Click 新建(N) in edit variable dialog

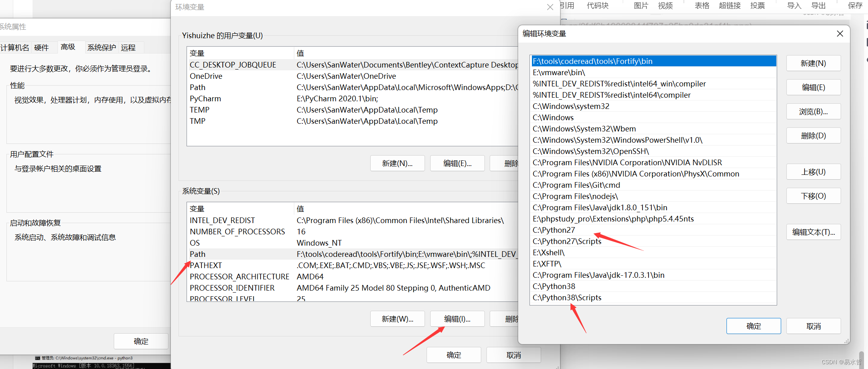(813, 63)
